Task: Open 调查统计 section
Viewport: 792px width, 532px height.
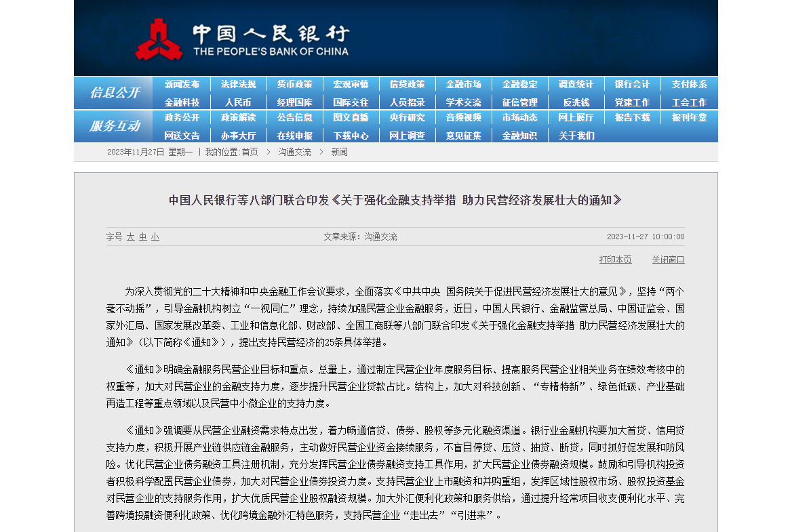Action: coord(576,84)
